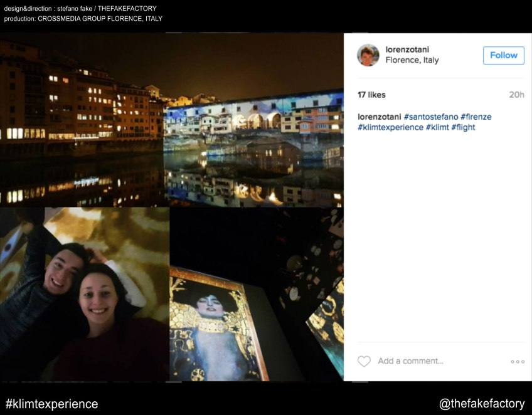This screenshot has width=532, height=415.
Task: View the 17 likes list
Action: tap(371, 95)
